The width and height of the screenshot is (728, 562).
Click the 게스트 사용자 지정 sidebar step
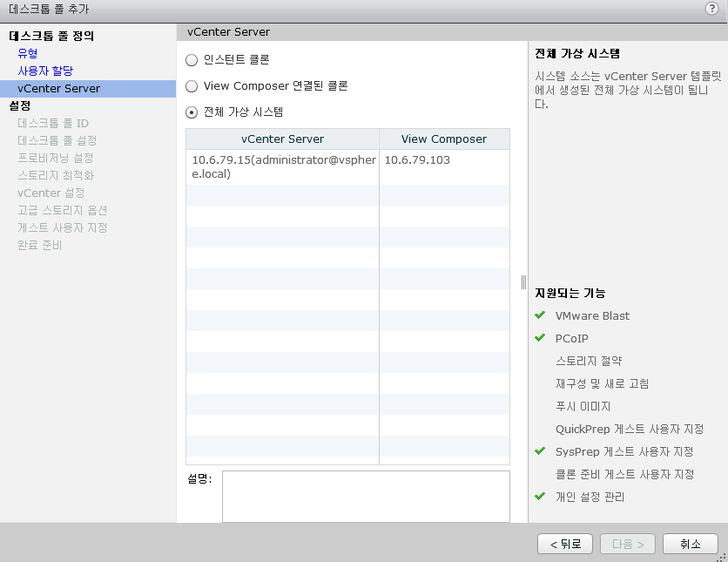point(62,228)
